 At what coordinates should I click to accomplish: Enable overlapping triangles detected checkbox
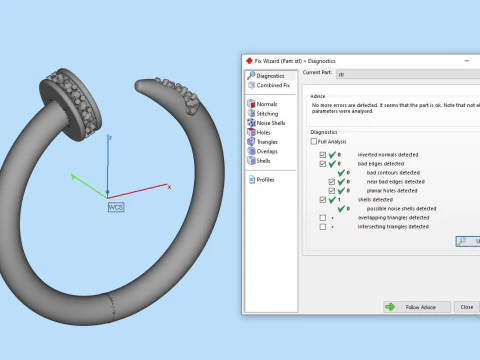[322, 218]
